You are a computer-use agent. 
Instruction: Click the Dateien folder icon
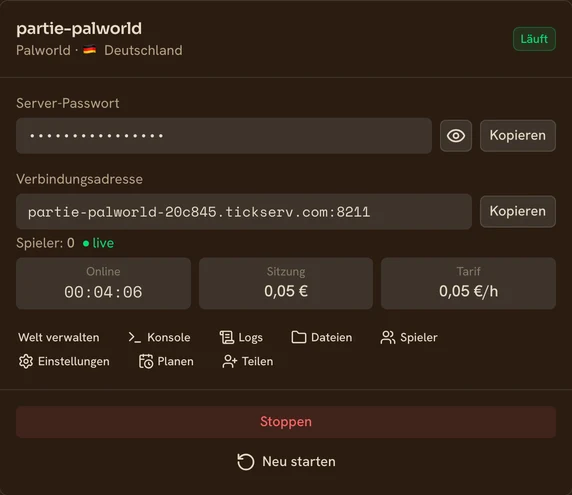(299, 337)
